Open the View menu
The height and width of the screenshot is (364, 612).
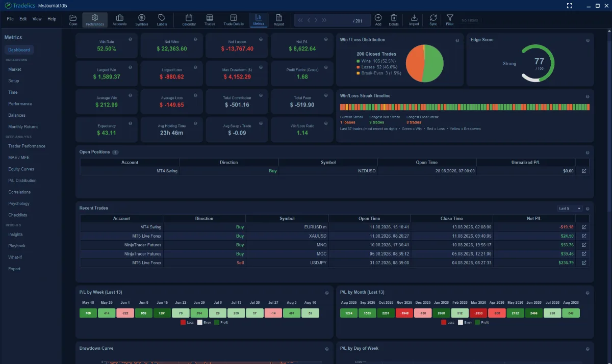click(37, 19)
